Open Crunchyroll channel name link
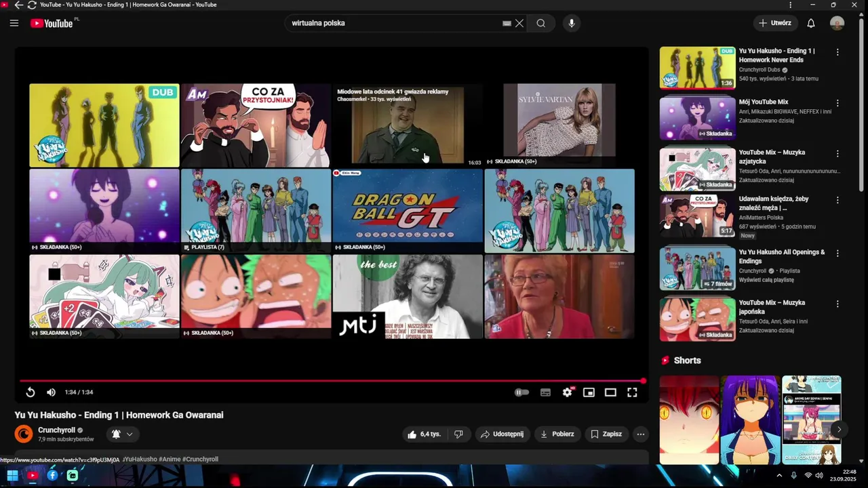868x488 pixels. pos(56,430)
